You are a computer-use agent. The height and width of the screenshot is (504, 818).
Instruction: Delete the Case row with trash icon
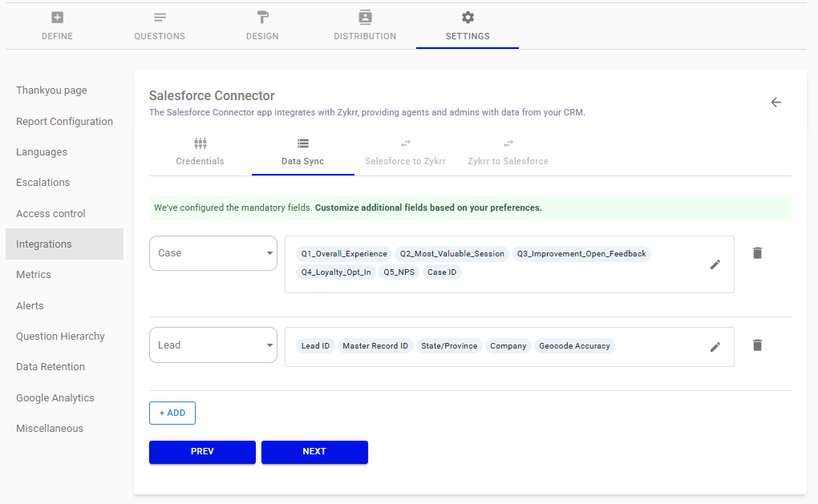(x=758, y=252)
